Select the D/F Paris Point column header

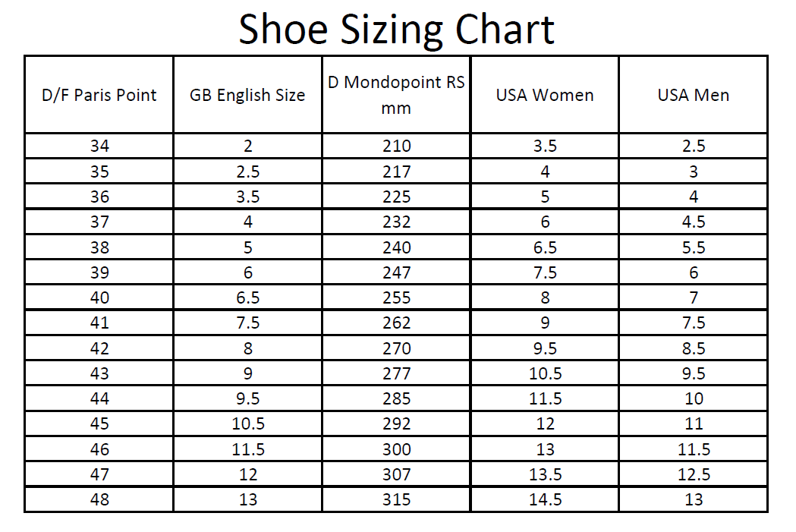click(x=99, y=96)
